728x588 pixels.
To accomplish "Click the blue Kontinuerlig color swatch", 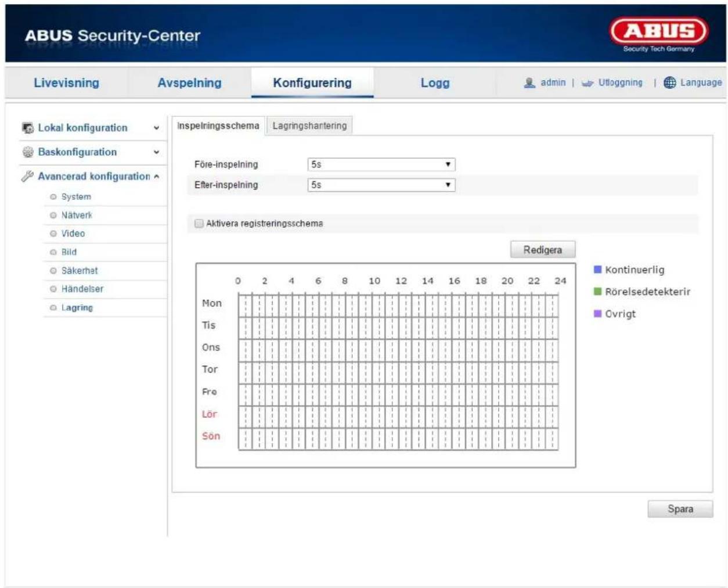I will pyautogui.click(x=597, y=270).
